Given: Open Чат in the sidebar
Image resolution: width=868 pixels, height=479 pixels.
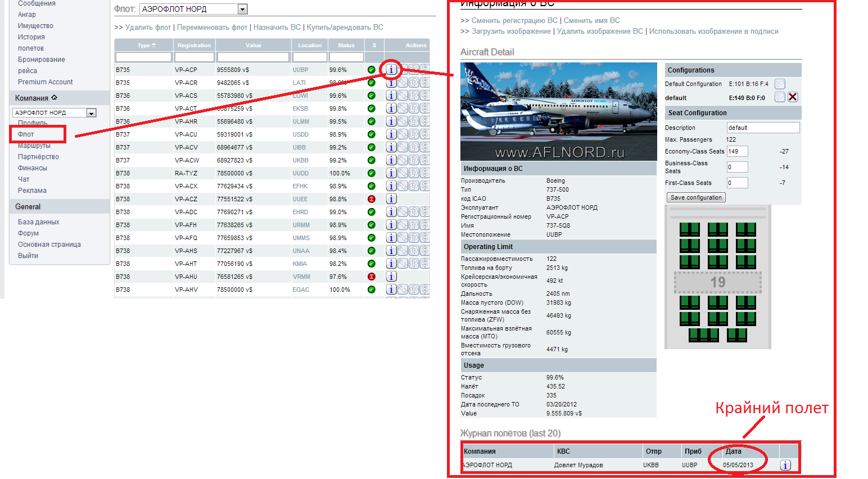Looking at the screenshot, I should pyautogui.click(x=24, y=179).
